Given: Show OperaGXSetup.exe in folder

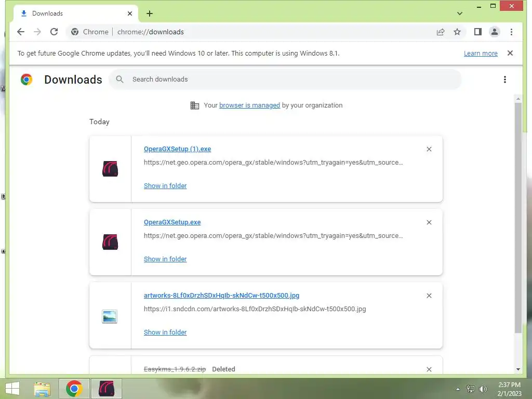Looking at the screenshot, I should pyautogui.click(x=165, y=259).
